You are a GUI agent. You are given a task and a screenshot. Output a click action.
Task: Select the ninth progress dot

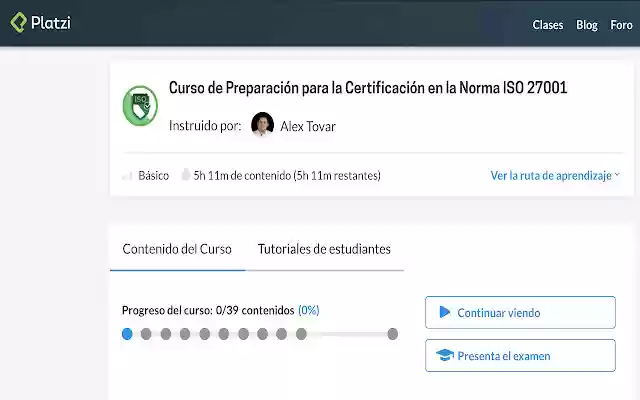coord(282,334)
